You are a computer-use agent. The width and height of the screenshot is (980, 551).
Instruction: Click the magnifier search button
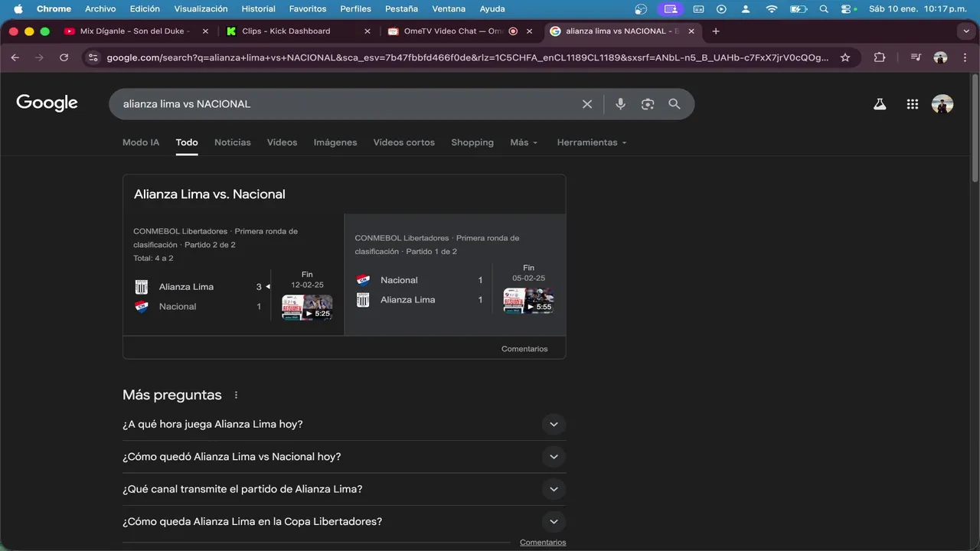[x=675, y=104]
